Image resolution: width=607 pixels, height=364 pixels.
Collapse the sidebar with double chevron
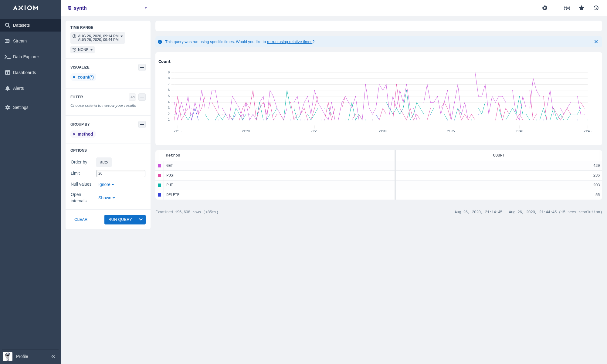coord(53,356)
